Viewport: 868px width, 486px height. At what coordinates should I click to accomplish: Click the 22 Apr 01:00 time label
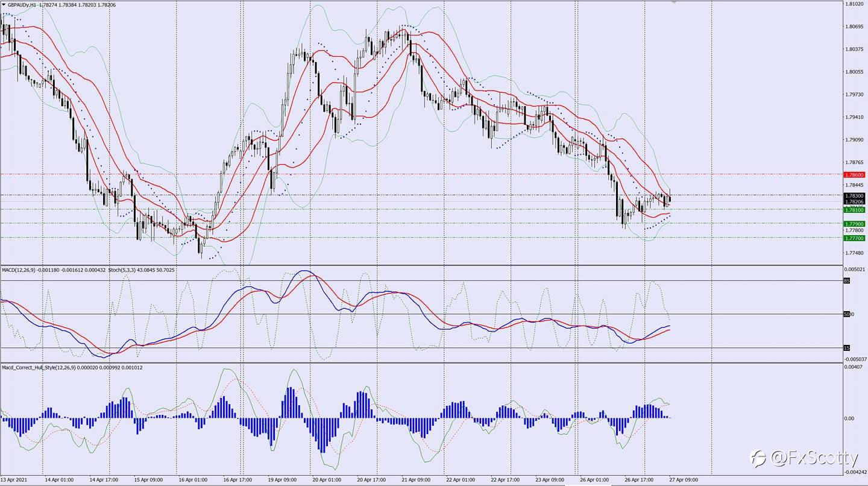tap(461, 481)
